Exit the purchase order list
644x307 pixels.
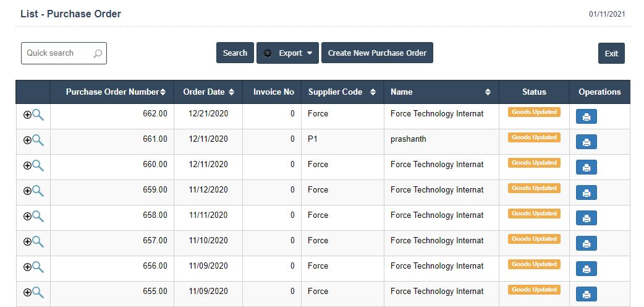click(x=611, y=54)
